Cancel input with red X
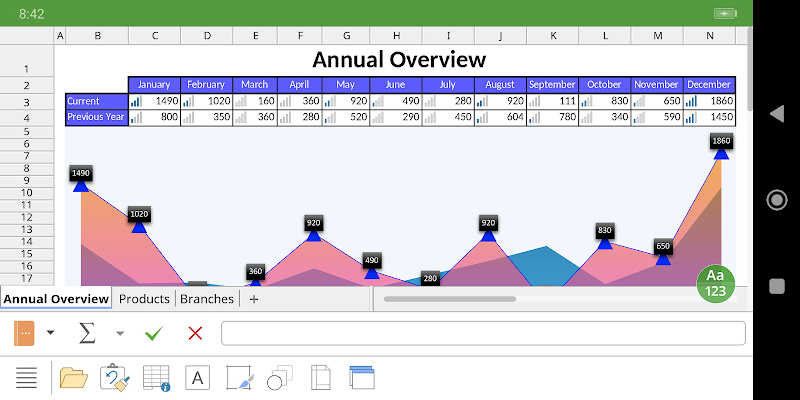This screenshot has height=400, width=800. click(x=195, y=334)
